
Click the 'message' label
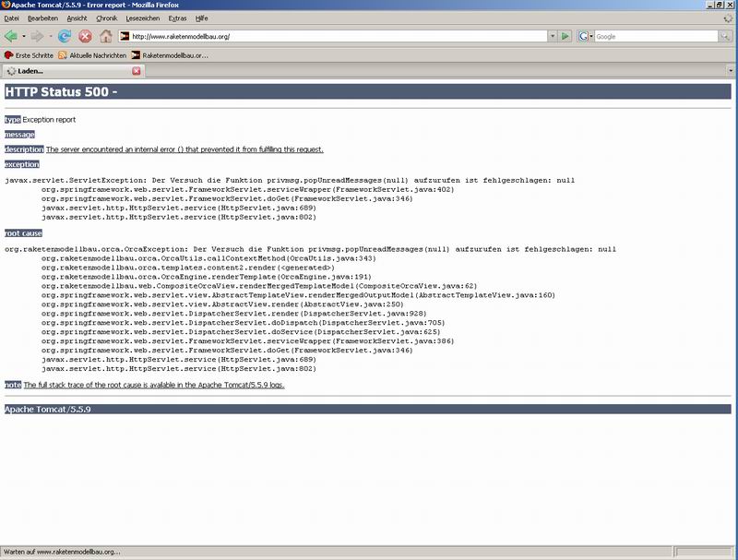19,135
